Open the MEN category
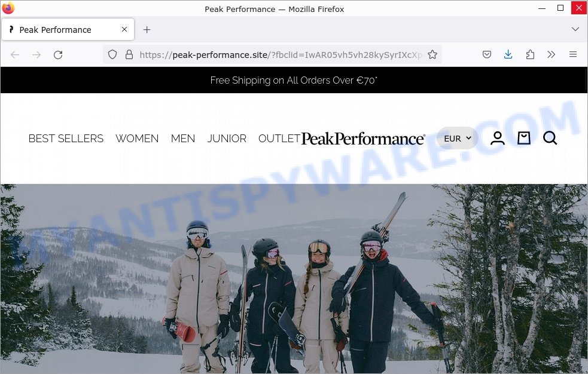This screenshot has width=588, height=374. [x=183, y=139]
